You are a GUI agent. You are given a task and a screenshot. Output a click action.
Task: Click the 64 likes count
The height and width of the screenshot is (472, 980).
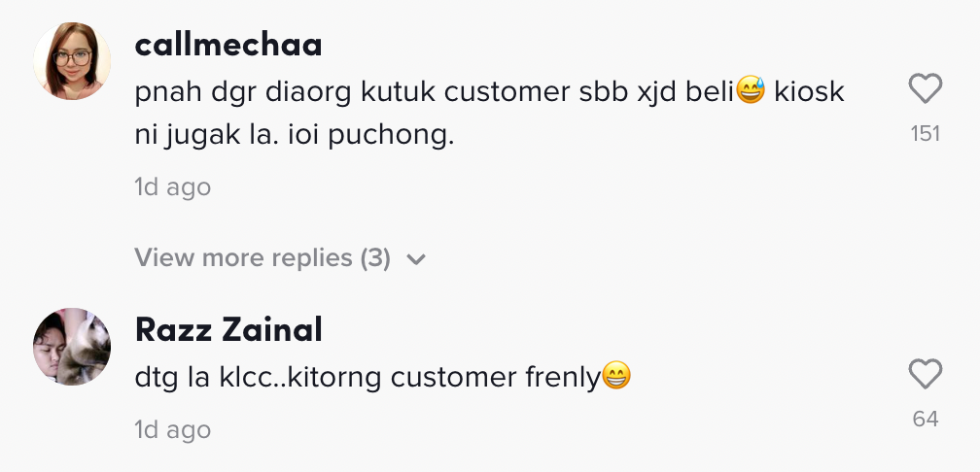tap(925, 420)
